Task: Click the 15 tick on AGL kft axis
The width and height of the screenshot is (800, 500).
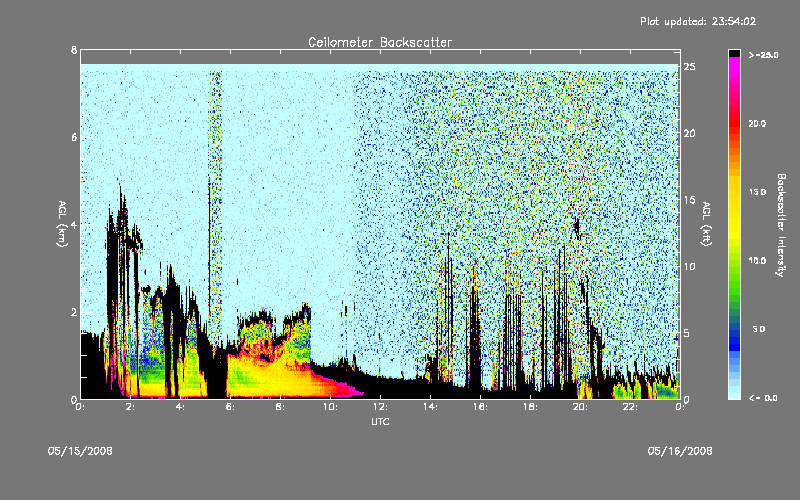Action: coord(689,200)
